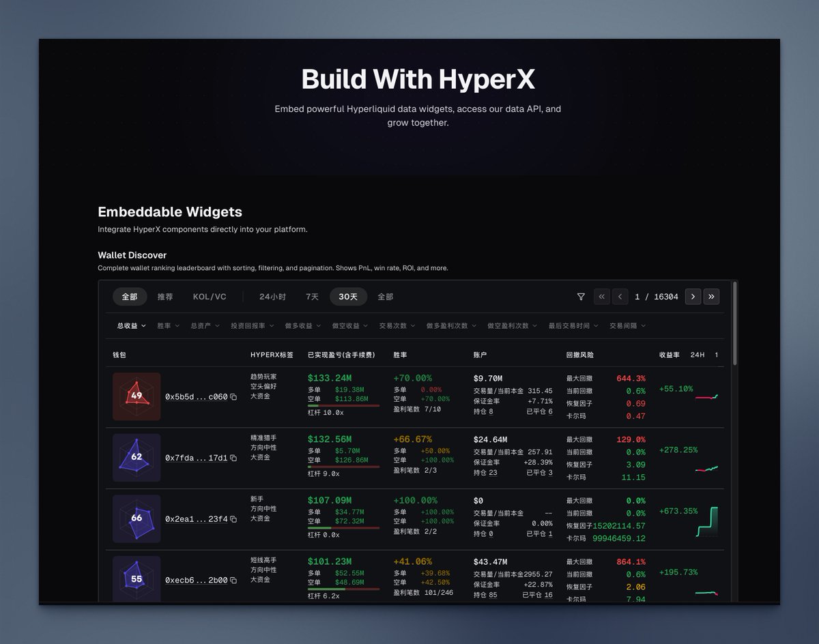
Task: Jump to first page with double-left chevron
Action: 601,297
